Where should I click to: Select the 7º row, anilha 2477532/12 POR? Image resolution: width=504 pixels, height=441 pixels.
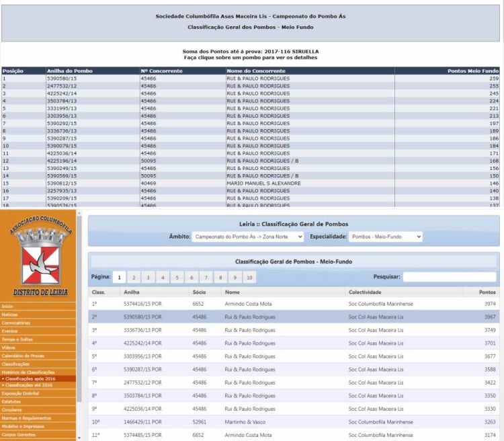tap(294, 383)
